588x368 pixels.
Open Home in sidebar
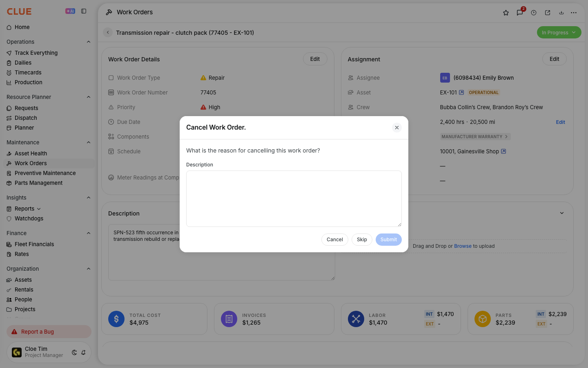49,27
